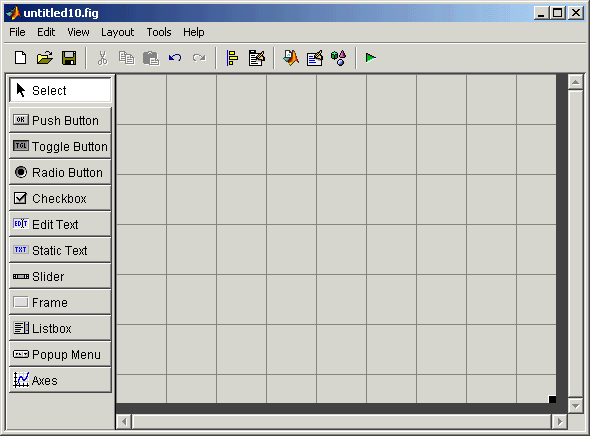Pick the Toggle Button component
Screen dimensions: 590x436
click(x=60, y=146)
